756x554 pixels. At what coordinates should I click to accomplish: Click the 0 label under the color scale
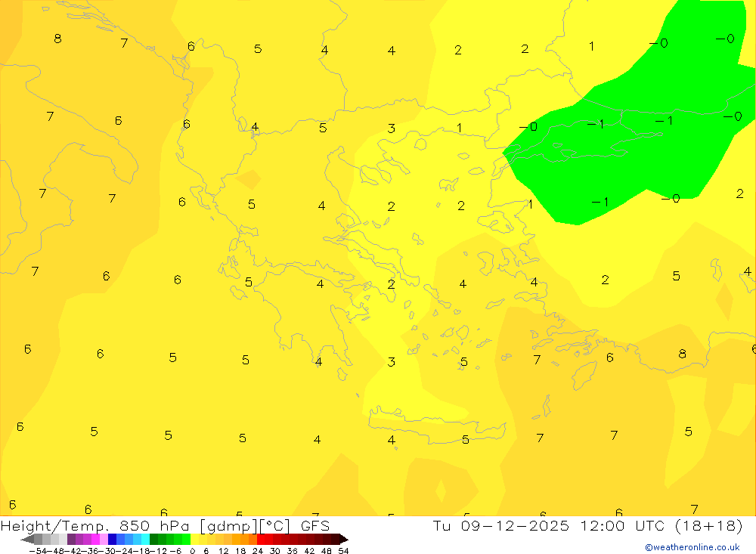192,551
